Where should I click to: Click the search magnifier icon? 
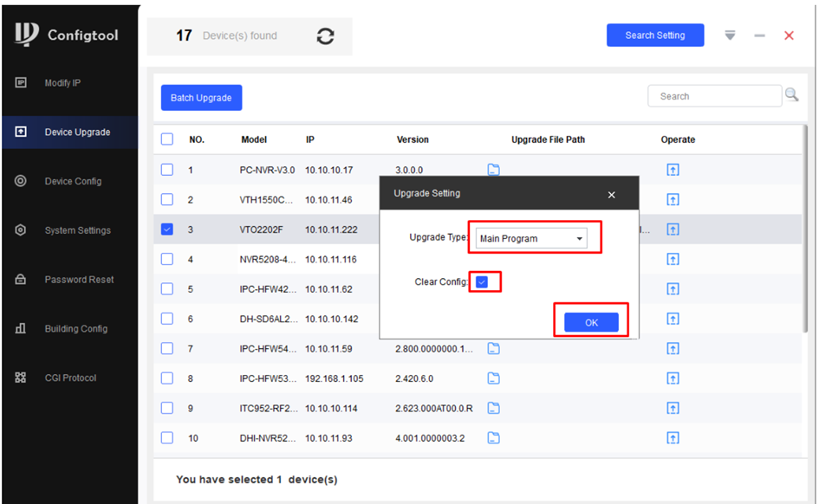click(x=791, y=95)
